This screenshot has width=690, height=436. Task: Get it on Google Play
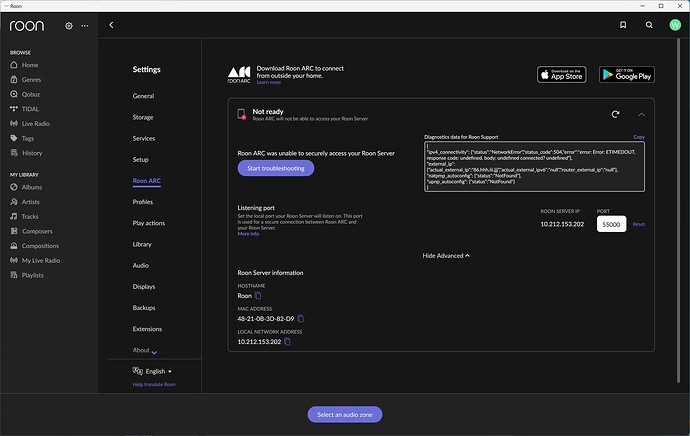[x=627, y=75]
